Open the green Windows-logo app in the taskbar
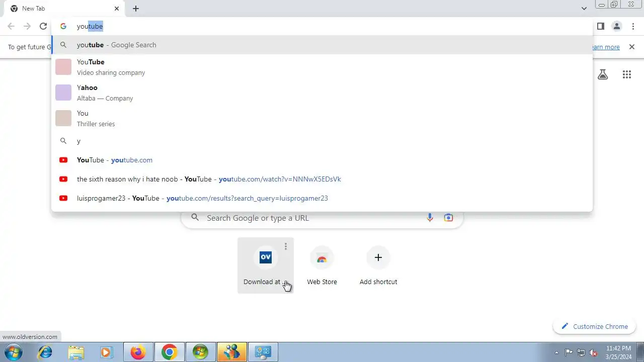Image resolution: width=644 pixels, height=362 pixels. (200, 352)
